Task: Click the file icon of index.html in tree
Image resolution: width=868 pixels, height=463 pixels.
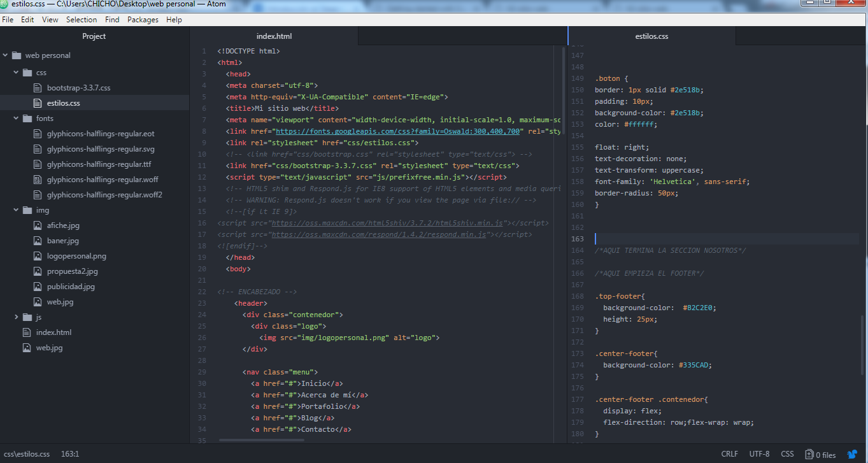Action: (27, 332)
